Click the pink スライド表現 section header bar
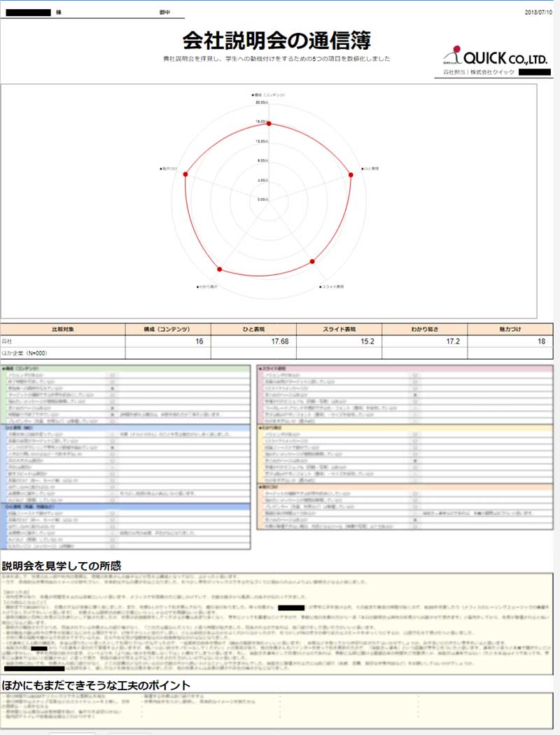 click(x=405, y=369)
